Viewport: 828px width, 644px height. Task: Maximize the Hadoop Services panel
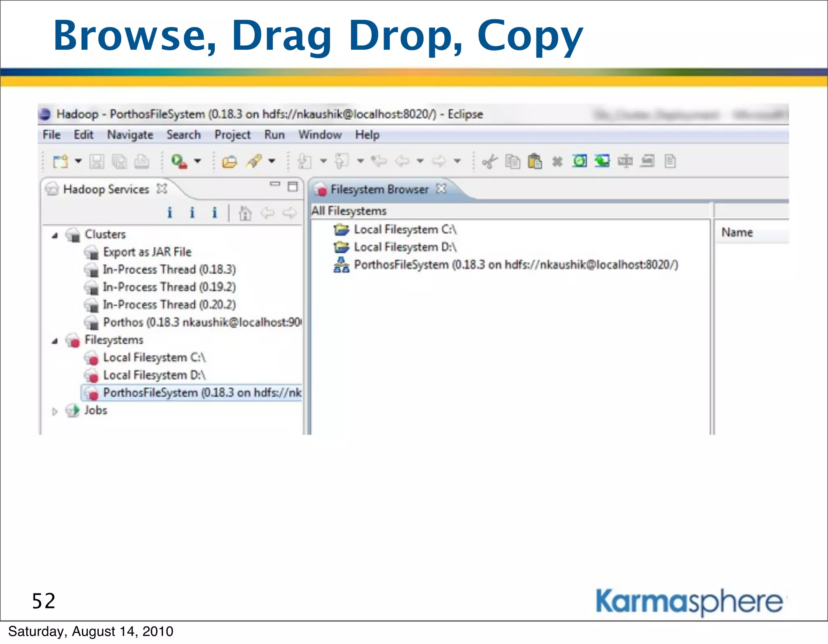[293, 186]
